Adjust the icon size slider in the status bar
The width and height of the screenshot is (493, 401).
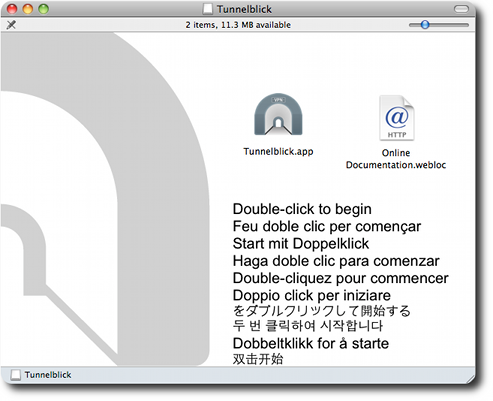tap(425, 25)
